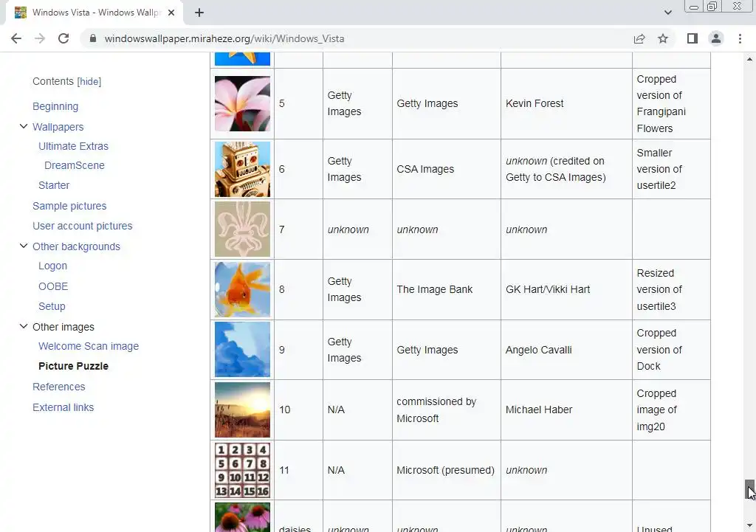Open the numbered puzzle tiles thumbnail
This screenshot has width=756, height=532.
242,470
